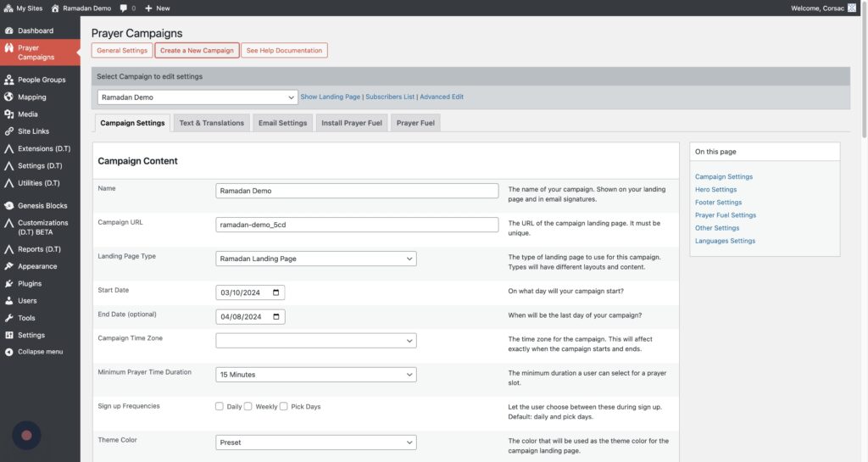Enable the Daily sign up frequency checkbox
868x462 pixels.
click(220, 406)
